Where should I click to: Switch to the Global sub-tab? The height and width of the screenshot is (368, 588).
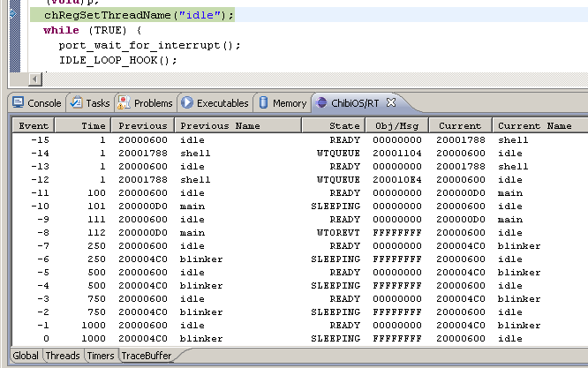26,356
